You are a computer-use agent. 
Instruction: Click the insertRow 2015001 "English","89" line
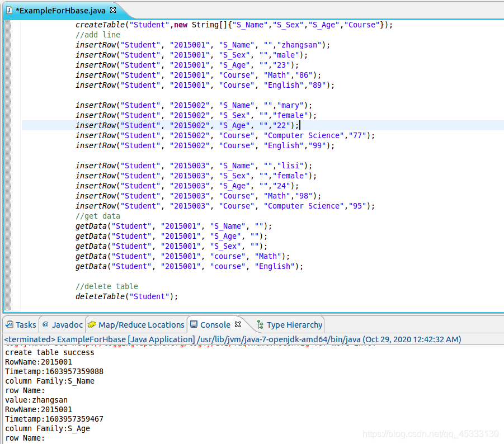coord(205,85)
